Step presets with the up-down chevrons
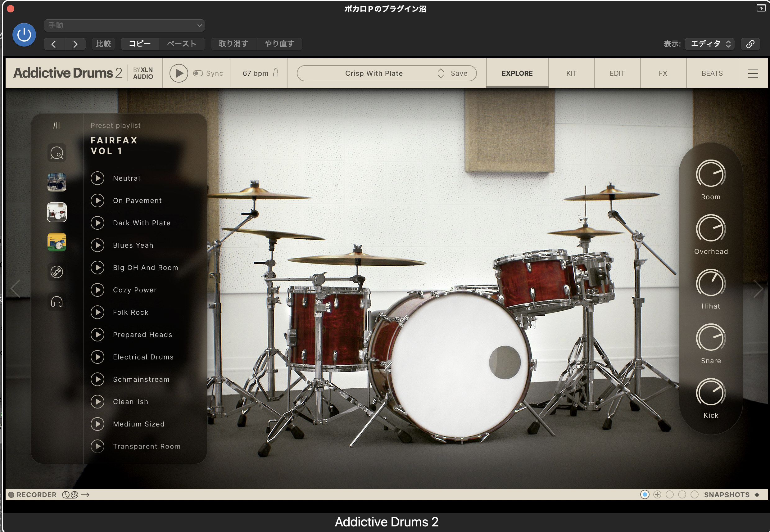 point(441,73)
